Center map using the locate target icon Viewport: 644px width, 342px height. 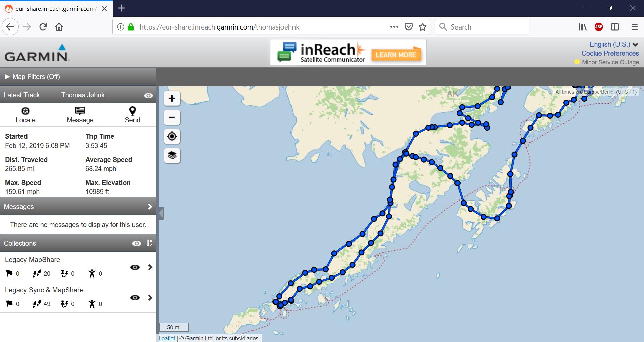point(172,136)
